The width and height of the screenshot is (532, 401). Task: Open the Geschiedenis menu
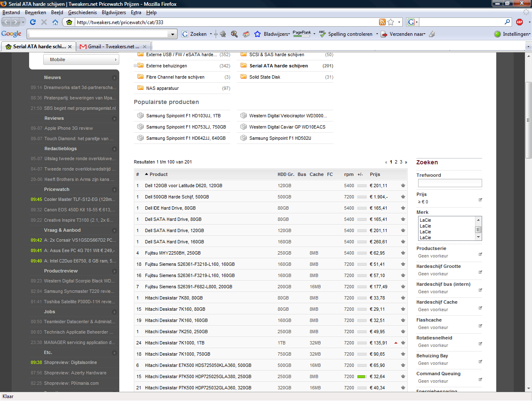pyautogui.click(x=82, y=12)
